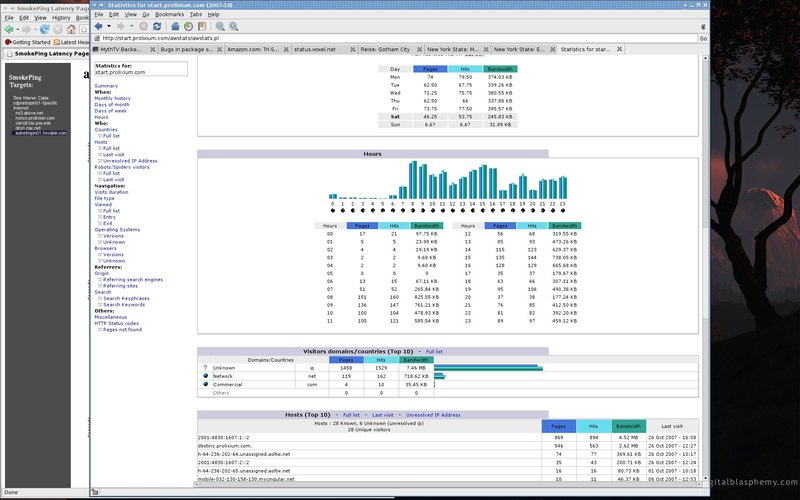Open Hosts Unresolved IP Address link
Screen dimensions: 800x500
pos(130,161)
